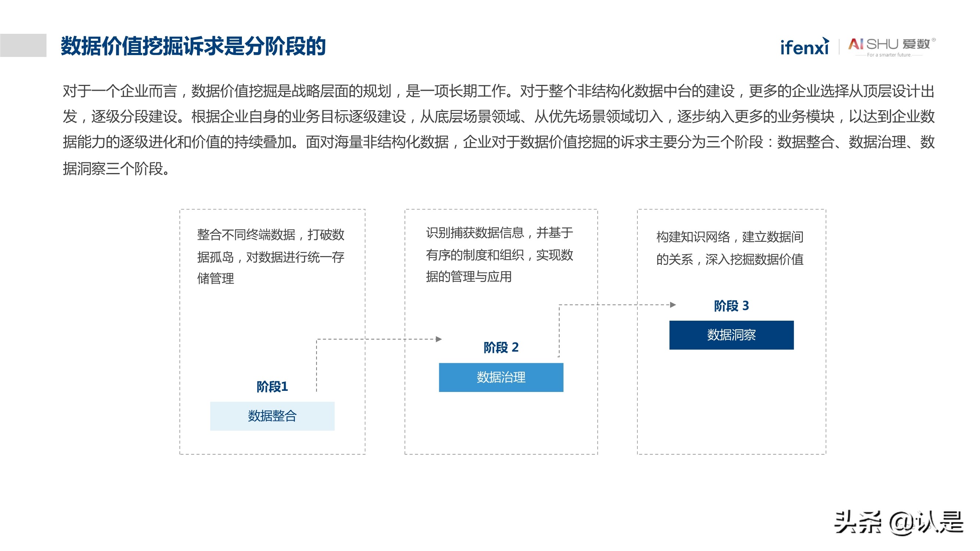Click the text 构建知识网络，建立数据间
Image resolution: width=980 pixels, height=551 pixels.
[x=730, y=237]
